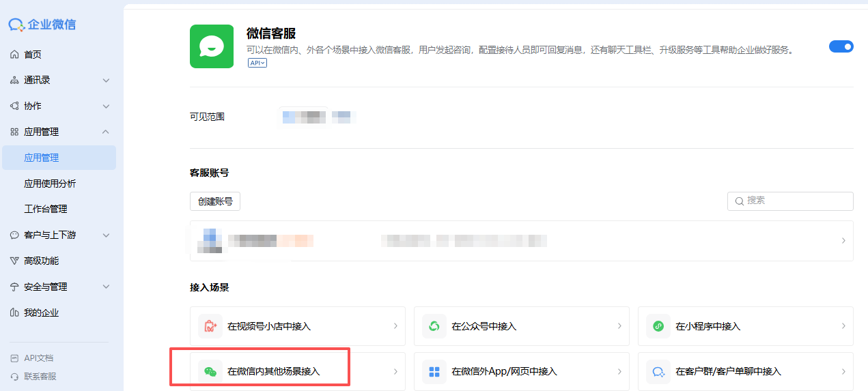Toggle the 微信客服 enable switch off
The image size is (868, 391).
point(841,46)
